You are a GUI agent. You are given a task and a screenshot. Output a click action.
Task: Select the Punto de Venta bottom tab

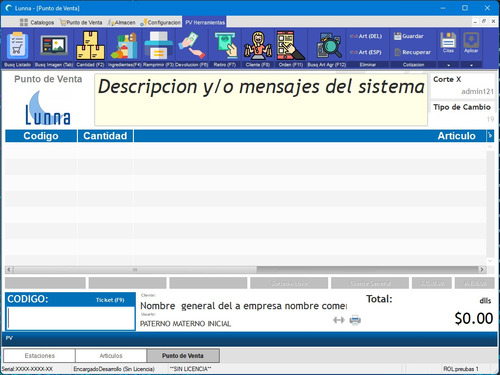pos(183,356)
